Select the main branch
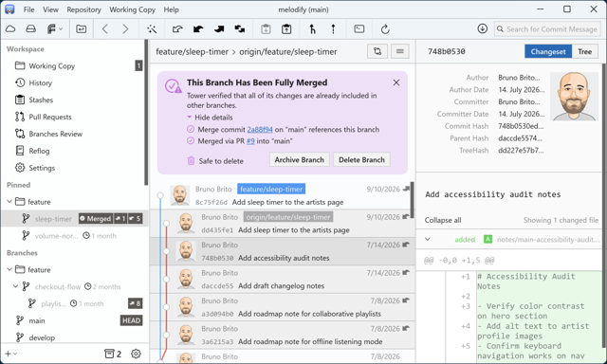Screen dimensions: 607x364 [76, 320]
